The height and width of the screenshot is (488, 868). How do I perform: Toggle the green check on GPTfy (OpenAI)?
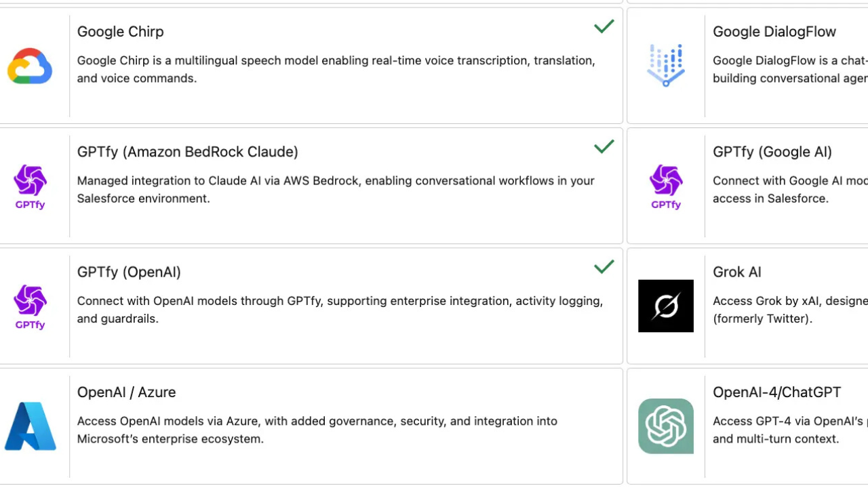603,266
